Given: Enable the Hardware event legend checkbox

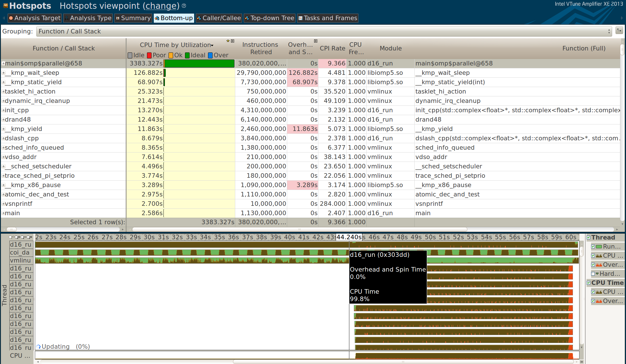Looking at the screenshot, I should tap(593, 274).
